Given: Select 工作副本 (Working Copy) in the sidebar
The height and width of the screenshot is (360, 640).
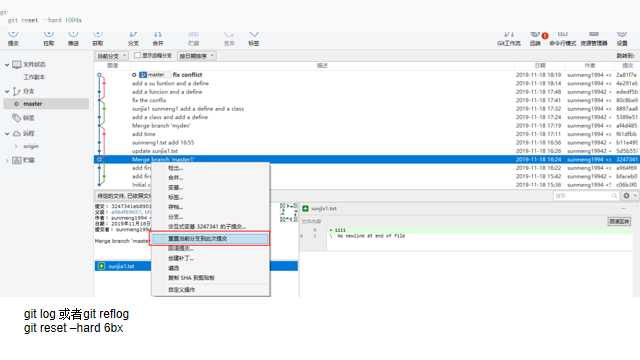Looking at the screenshot, I should coord(34,77).
